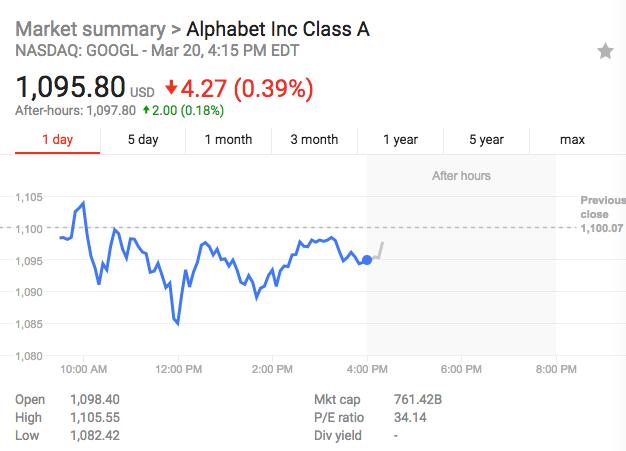Switch to the 5 year view
This screenshot has width=626, height=451.
tap(486, 140)
